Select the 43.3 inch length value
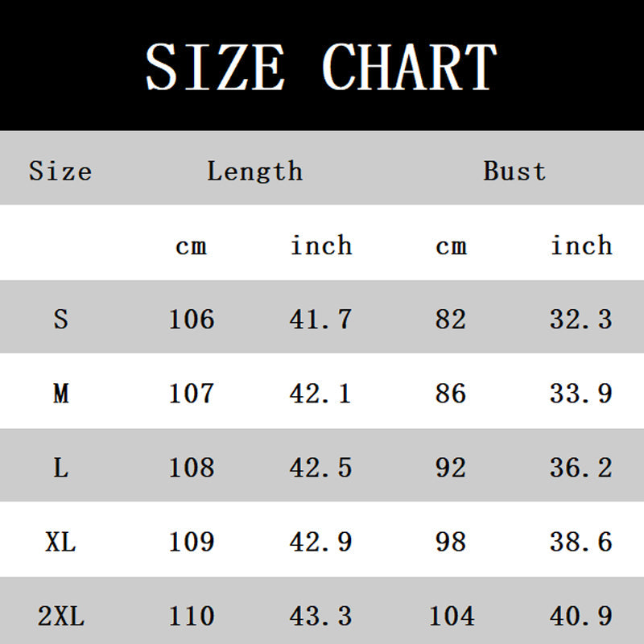The height and width of the screenshot is (644, 644). [x=320, y=617]
